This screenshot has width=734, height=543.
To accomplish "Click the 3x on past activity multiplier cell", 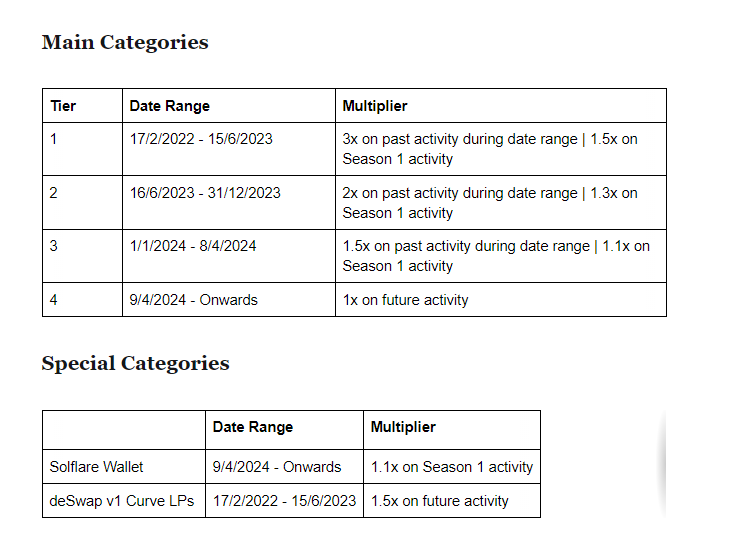I will coord(501,149).
